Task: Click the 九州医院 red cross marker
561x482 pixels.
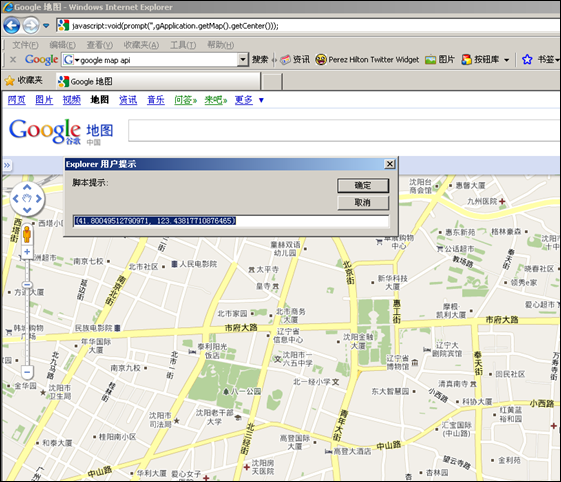Action: point(502,201)
